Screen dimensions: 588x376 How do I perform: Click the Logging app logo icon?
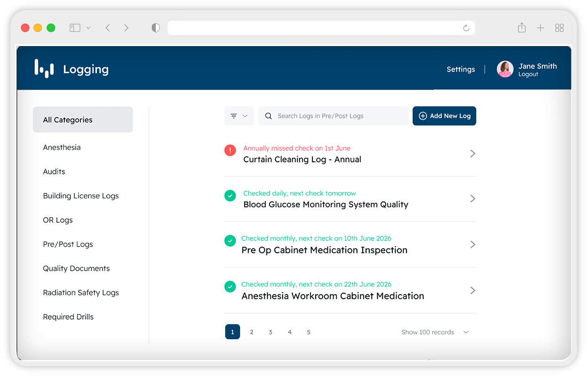44,69
